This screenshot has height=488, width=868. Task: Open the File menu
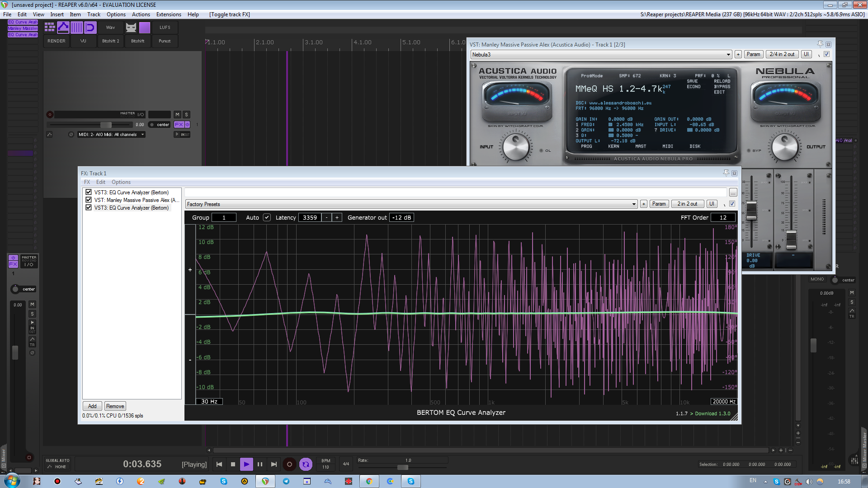[7, 14]
